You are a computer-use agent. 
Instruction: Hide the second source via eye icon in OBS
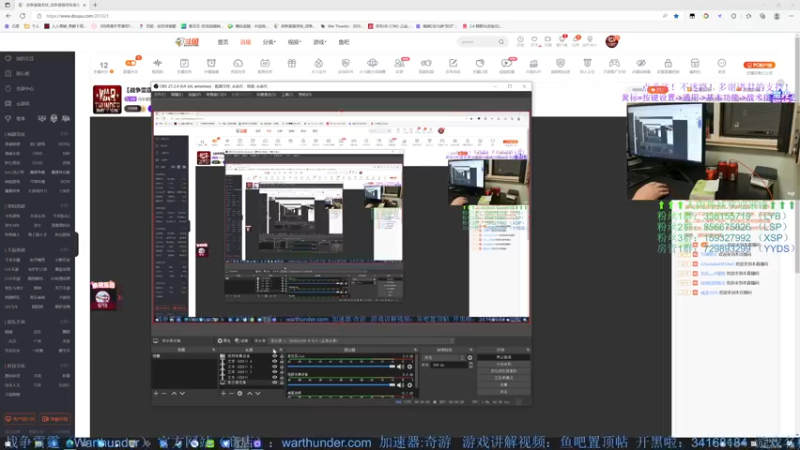coord(274,361)
